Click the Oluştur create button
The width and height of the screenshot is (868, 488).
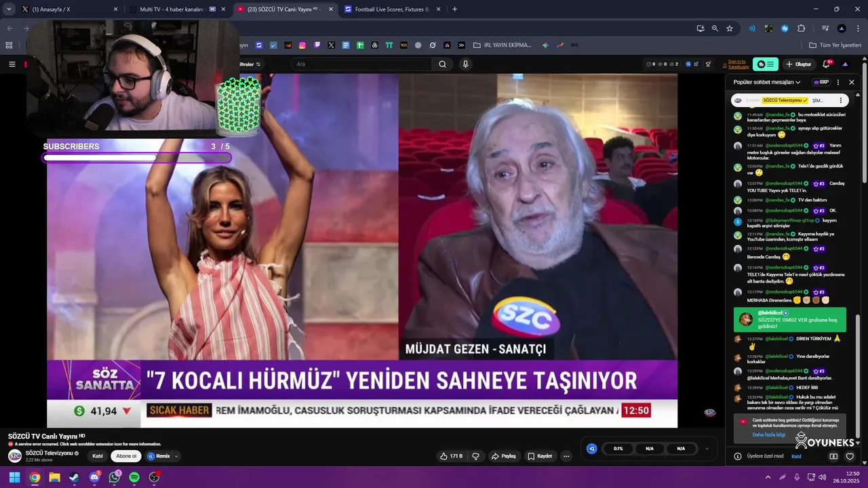pyautogui.click(x=798, y=64)
